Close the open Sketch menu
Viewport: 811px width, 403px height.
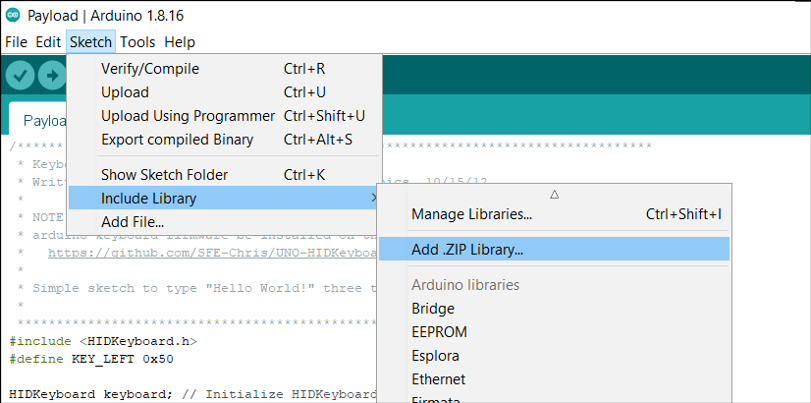coord(91,42)
